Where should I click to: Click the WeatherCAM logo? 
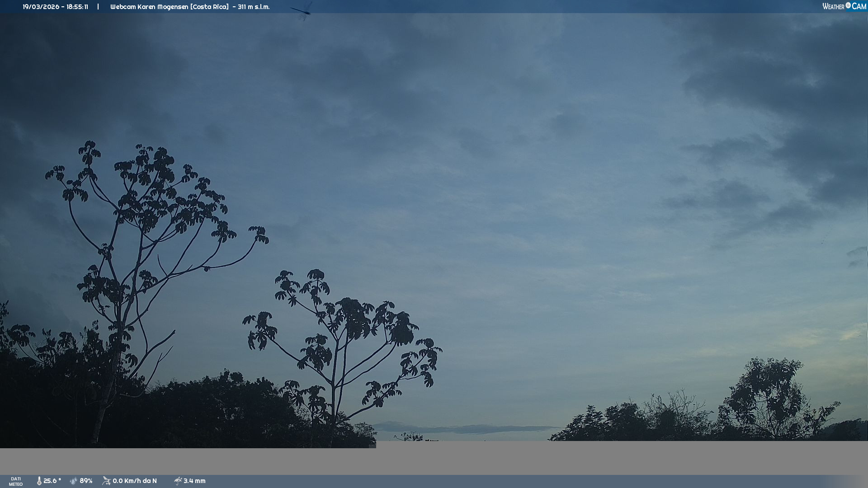coord(844,6)
